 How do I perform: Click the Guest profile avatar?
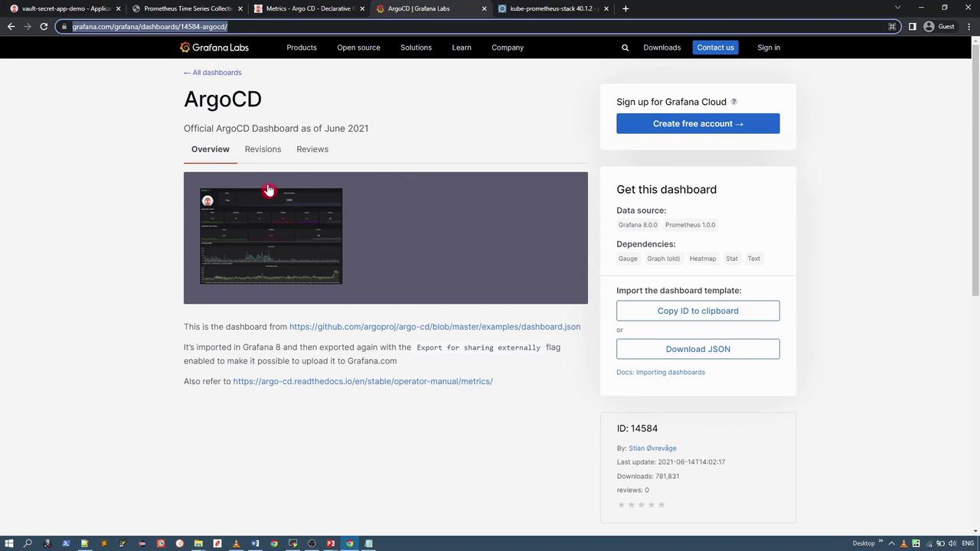click(929, 27)
